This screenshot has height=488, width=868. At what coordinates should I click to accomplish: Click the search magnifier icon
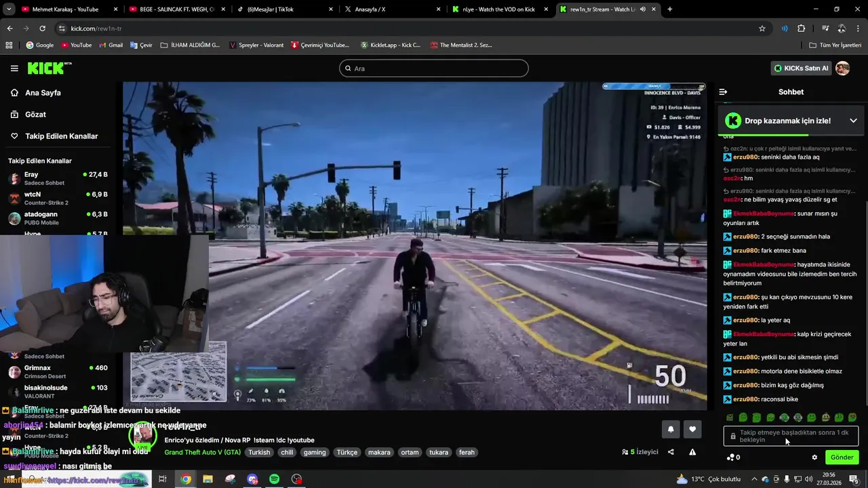pos(348,68)
